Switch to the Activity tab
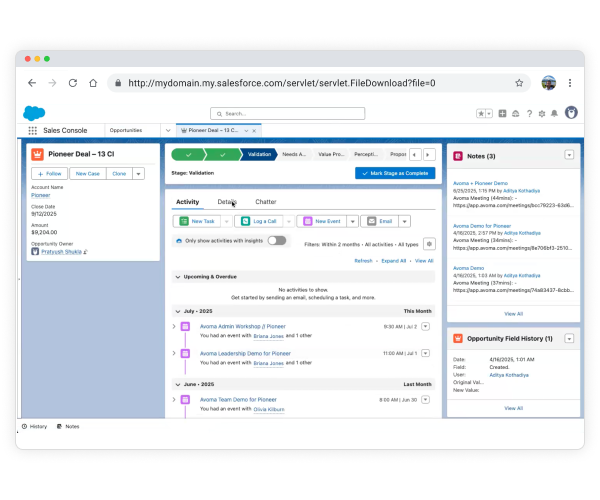The width and height of the screenshot is (600, 500). 188,202
